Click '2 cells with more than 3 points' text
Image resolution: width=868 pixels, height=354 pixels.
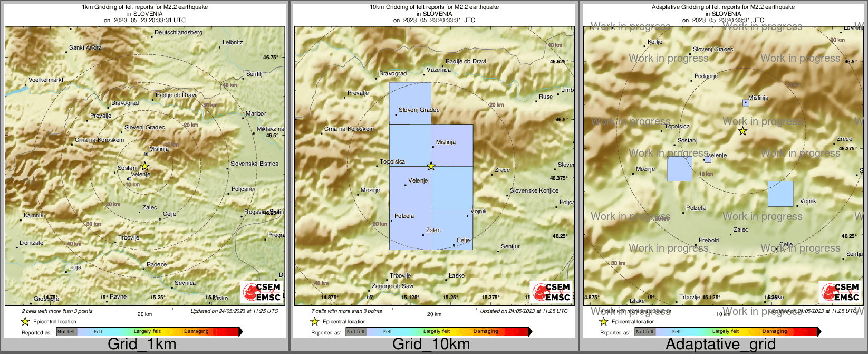click(x=57, y=311)
